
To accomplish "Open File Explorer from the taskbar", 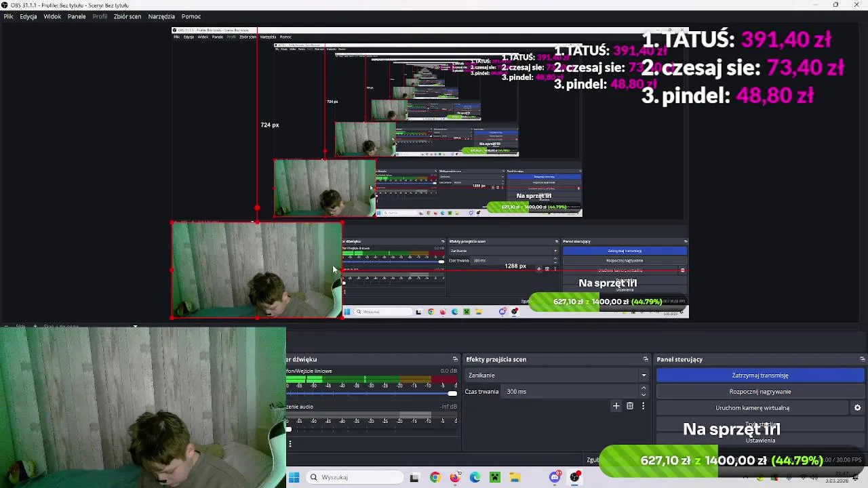I will click(515, 477).
